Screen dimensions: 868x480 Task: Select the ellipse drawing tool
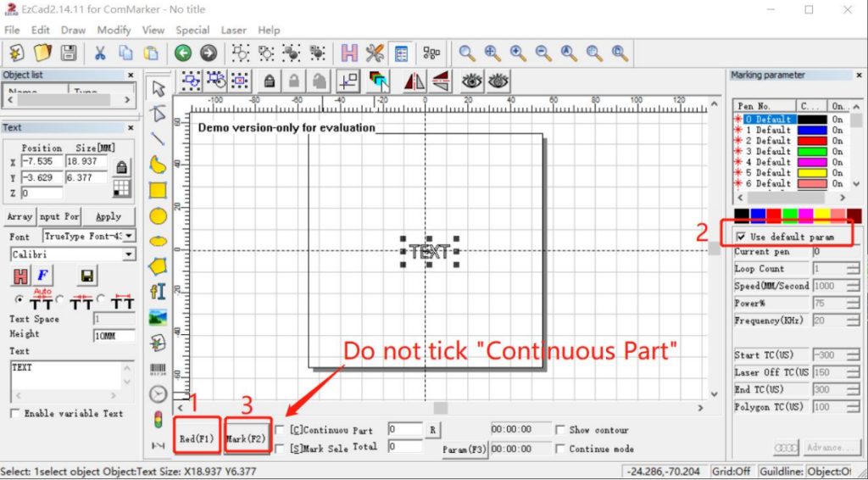(158, 241)
